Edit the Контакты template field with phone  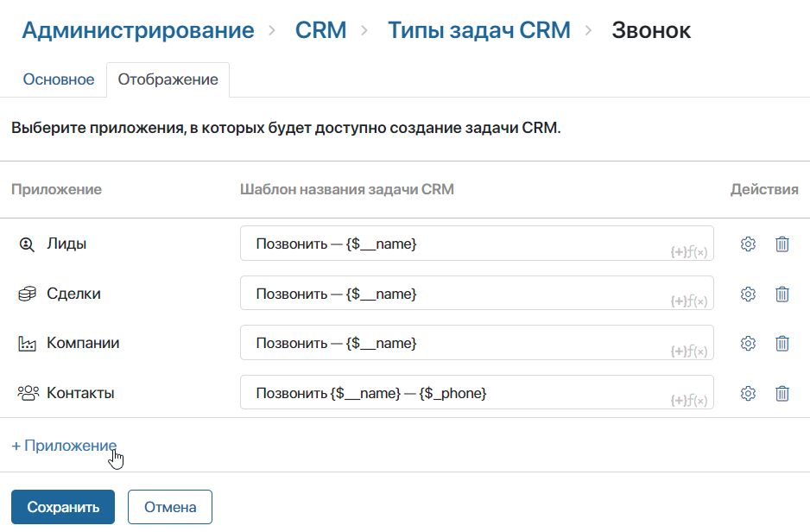(x=477, y=392)
